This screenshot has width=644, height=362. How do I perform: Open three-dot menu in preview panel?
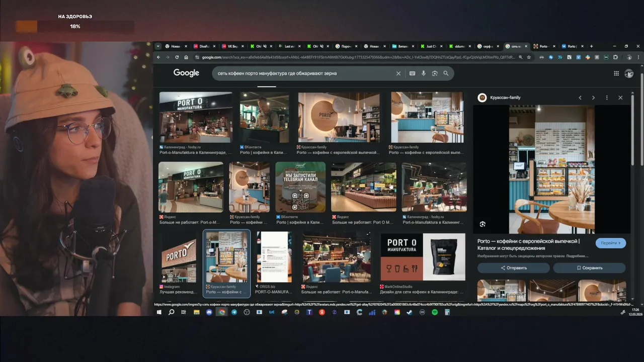point(607,98)
